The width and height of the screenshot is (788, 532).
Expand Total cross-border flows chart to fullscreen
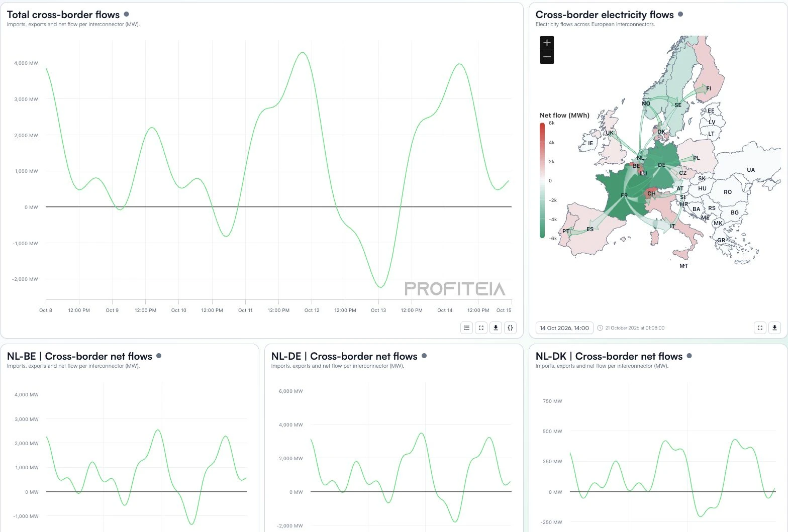click(481, 328)
